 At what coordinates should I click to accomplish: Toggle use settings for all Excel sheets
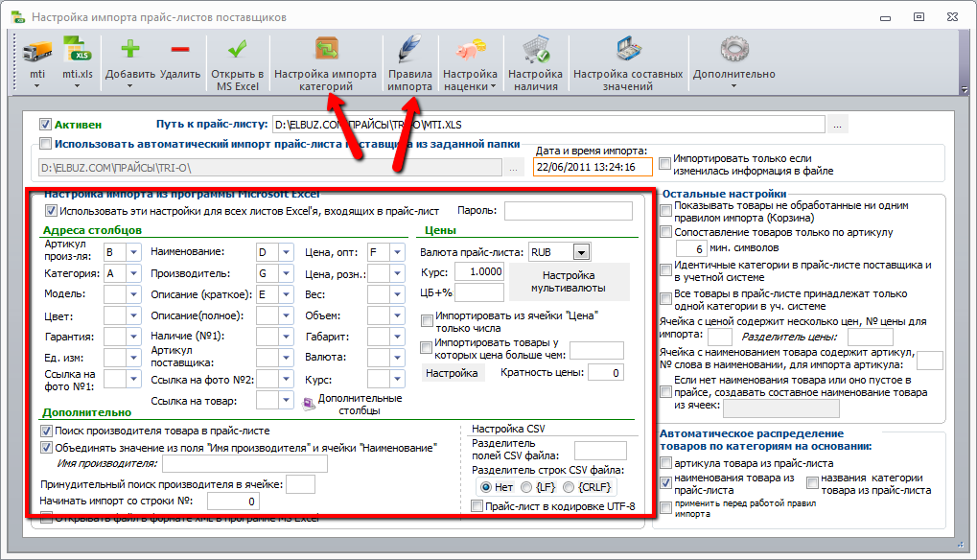51,211
